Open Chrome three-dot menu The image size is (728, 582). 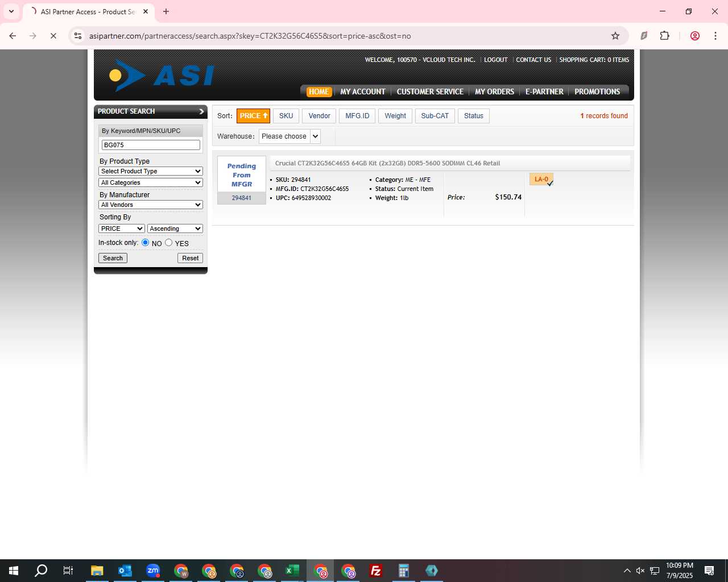(x=715, y=36)
